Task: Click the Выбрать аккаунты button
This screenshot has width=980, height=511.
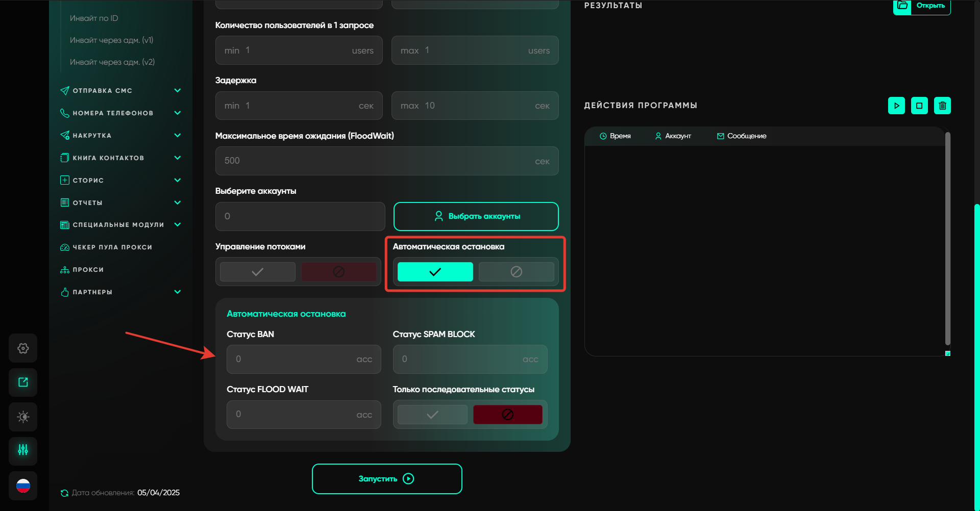Action: [x=476, y=216]
